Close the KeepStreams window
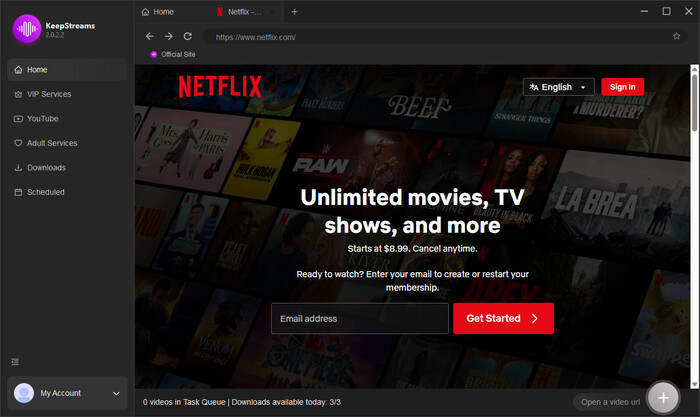The image size is (700, 417). [x=688, y=12]
